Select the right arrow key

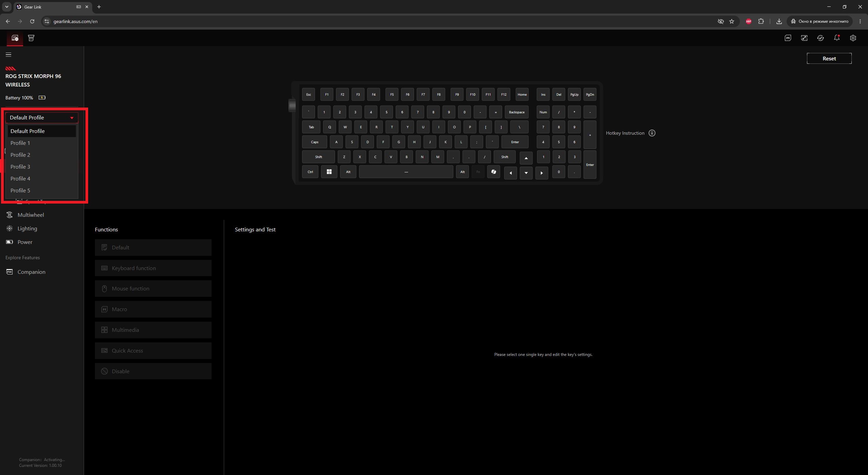pyautogui.click(x=542, y=173)
